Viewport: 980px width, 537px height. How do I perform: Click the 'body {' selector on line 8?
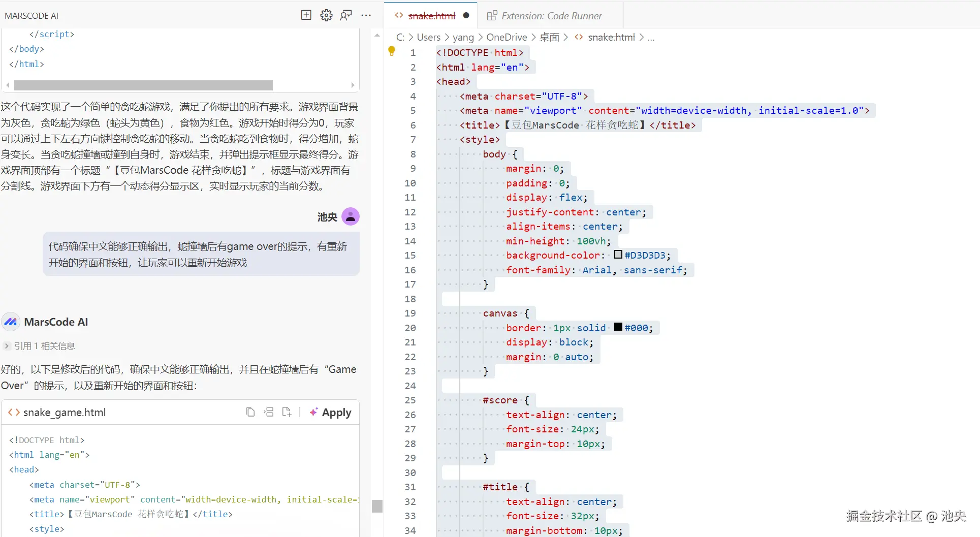point(500,154)
